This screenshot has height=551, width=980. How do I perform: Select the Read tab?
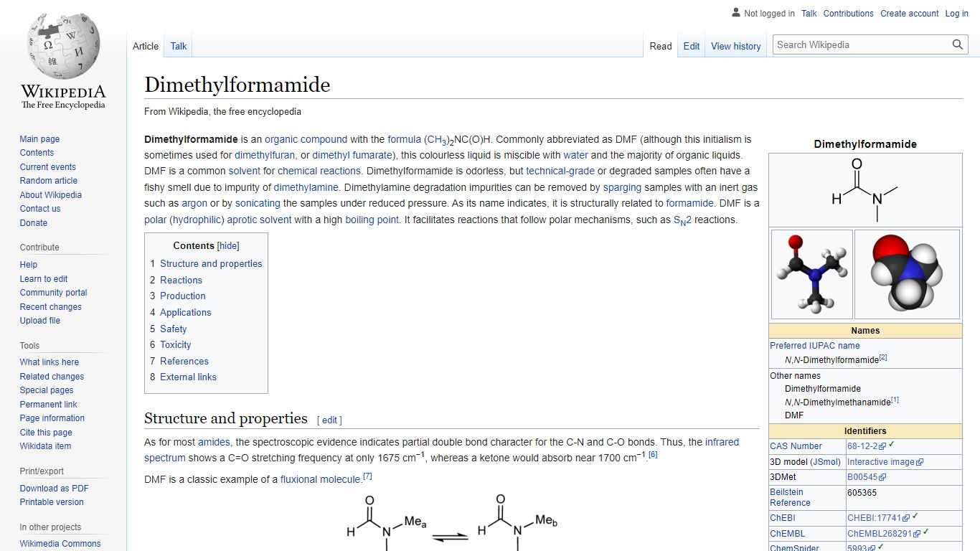(661, 46)
